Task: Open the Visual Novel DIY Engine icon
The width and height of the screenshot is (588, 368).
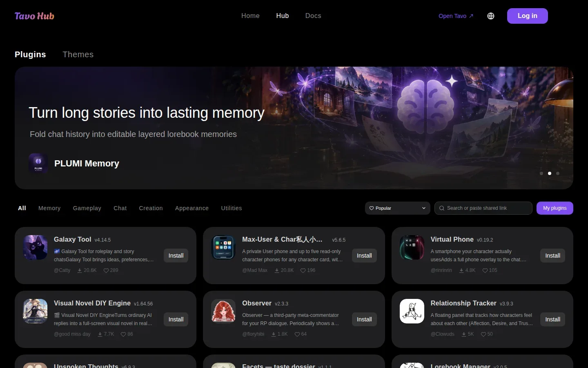Action: click(35, 311)
